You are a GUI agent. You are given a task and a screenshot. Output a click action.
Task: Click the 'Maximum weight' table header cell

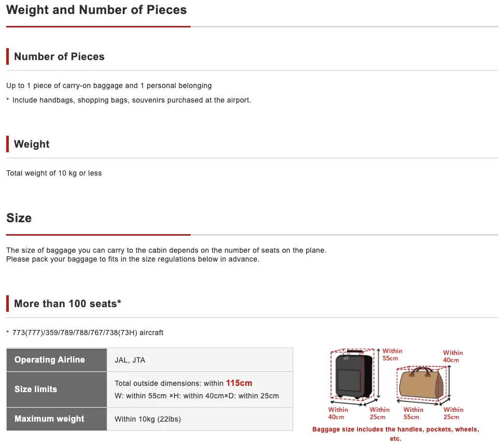(56, 419)
